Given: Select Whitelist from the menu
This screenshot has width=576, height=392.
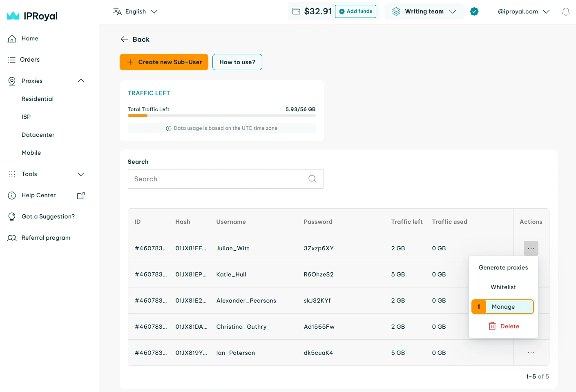Looking at the screenshot, I should tap(503, 287).
